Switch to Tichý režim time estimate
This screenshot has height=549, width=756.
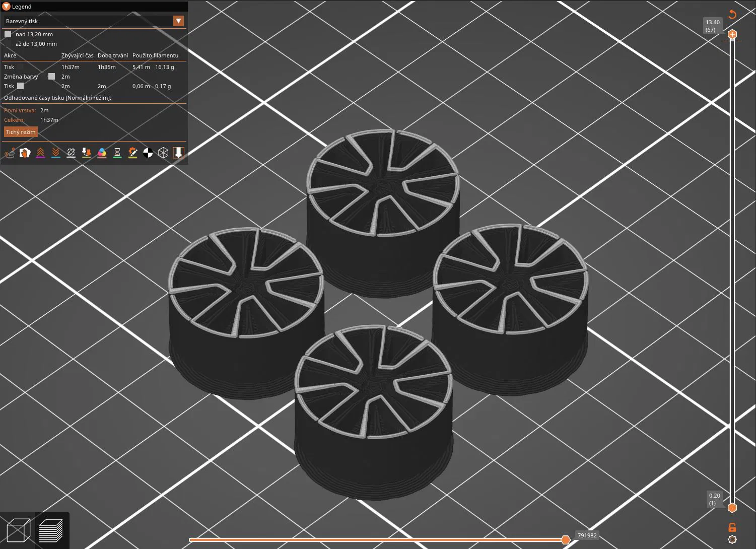pos(21,132)
